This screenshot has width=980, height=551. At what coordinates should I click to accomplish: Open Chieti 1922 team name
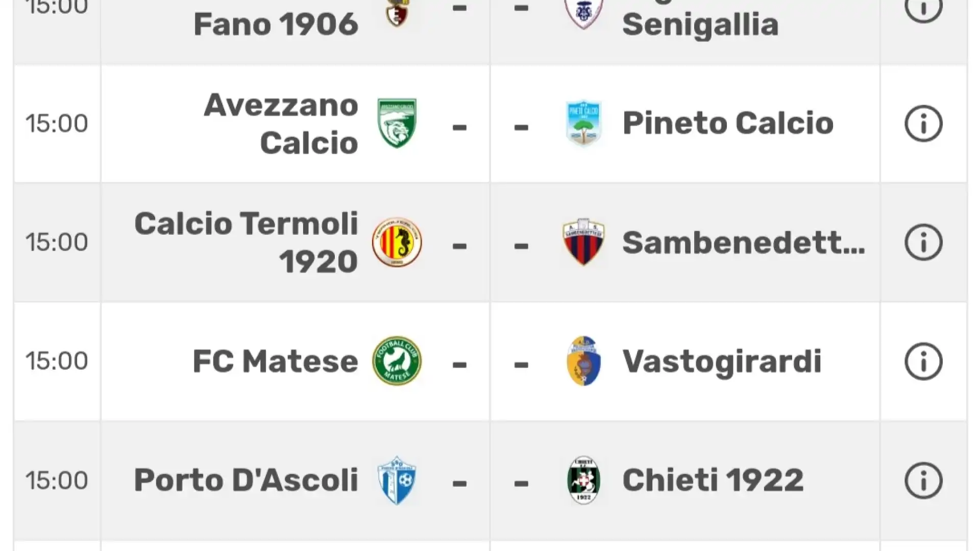pyautogui.click(x=713, y=481)
